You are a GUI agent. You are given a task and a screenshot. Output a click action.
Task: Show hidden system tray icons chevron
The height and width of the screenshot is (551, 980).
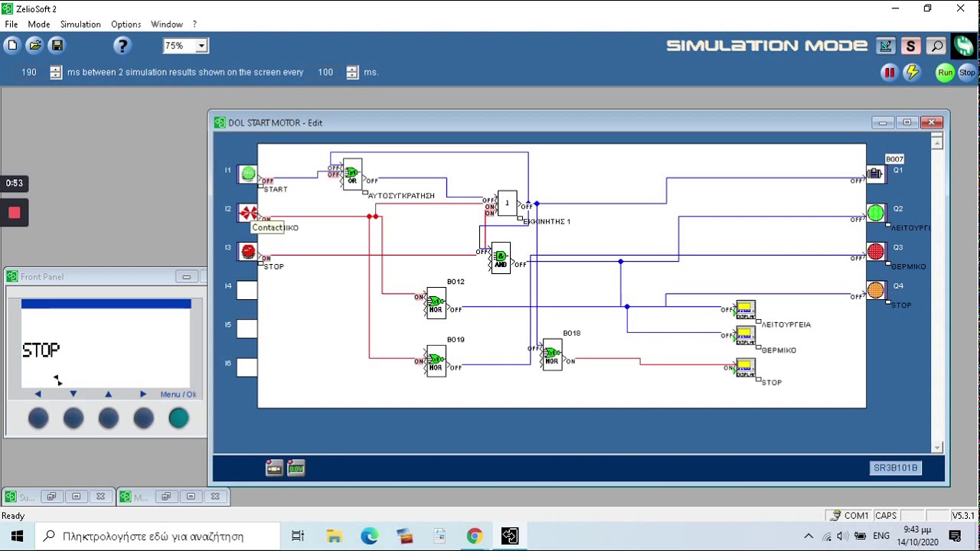point(808,536)
